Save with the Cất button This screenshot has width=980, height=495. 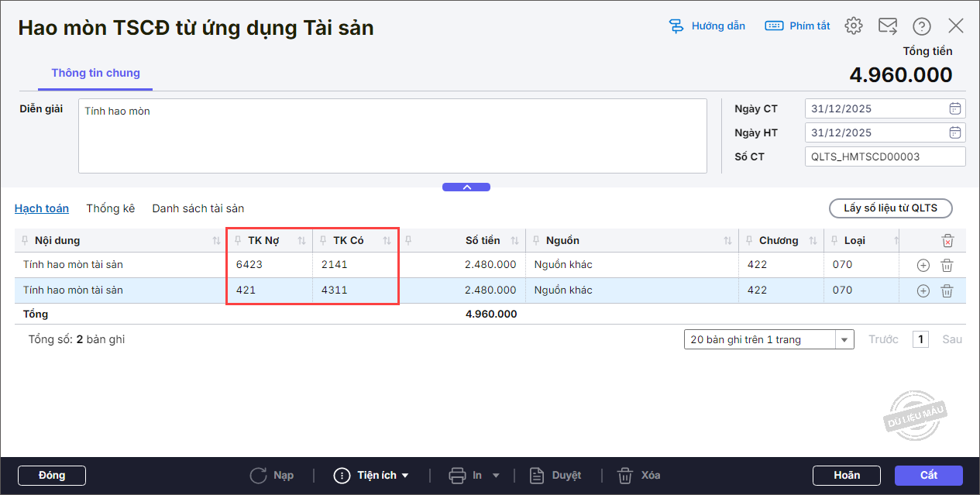(x=929, y=475)
